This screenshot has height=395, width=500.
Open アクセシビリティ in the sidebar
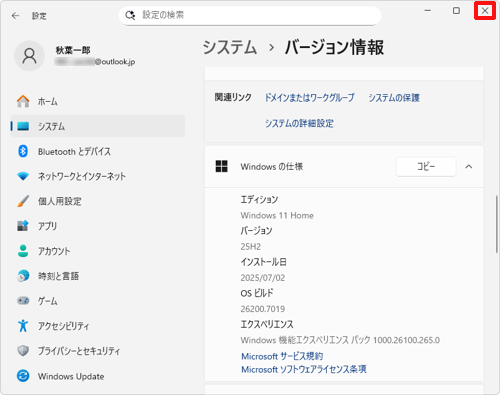point(98,326)
